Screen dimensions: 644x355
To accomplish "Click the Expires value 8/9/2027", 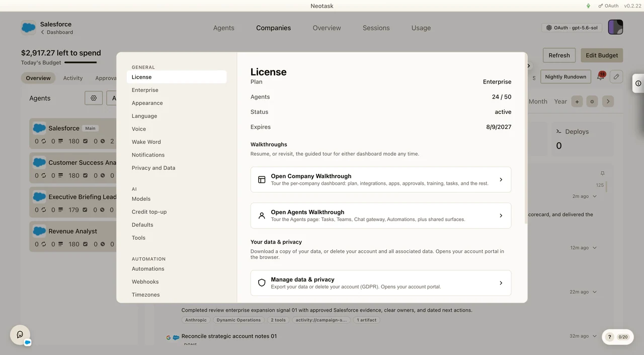I will (499, 127).
